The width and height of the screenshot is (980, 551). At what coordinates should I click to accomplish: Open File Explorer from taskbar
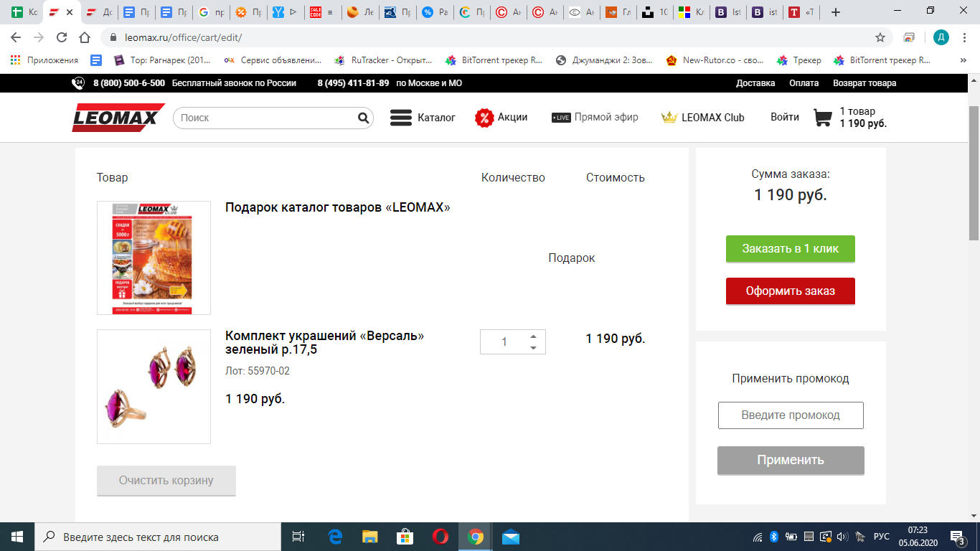tap(370, 537)
